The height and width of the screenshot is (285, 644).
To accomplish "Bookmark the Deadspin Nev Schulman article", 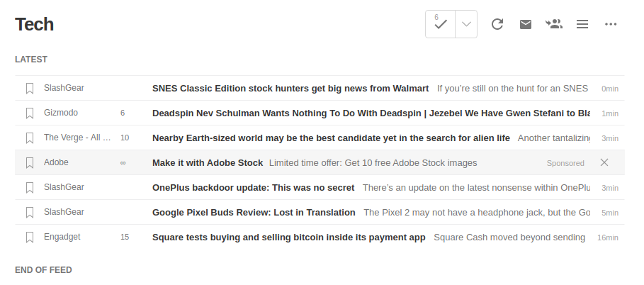I will 30,113.
